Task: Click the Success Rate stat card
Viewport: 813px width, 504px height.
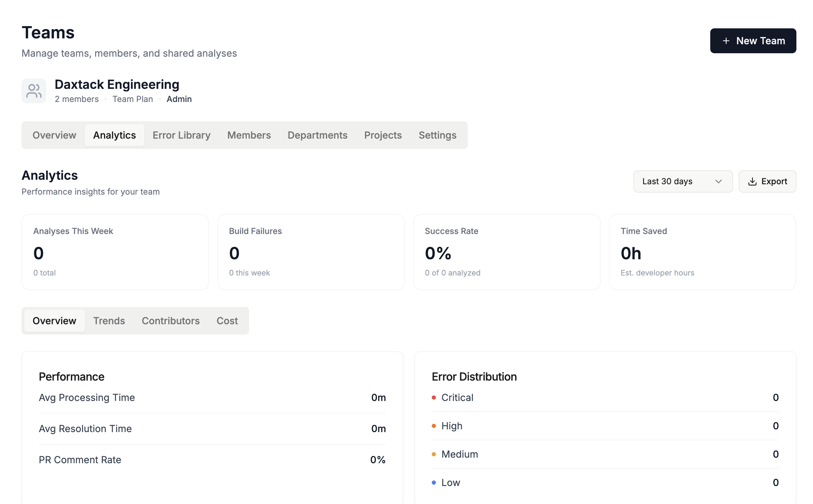Action: click(x=506, y=252)
